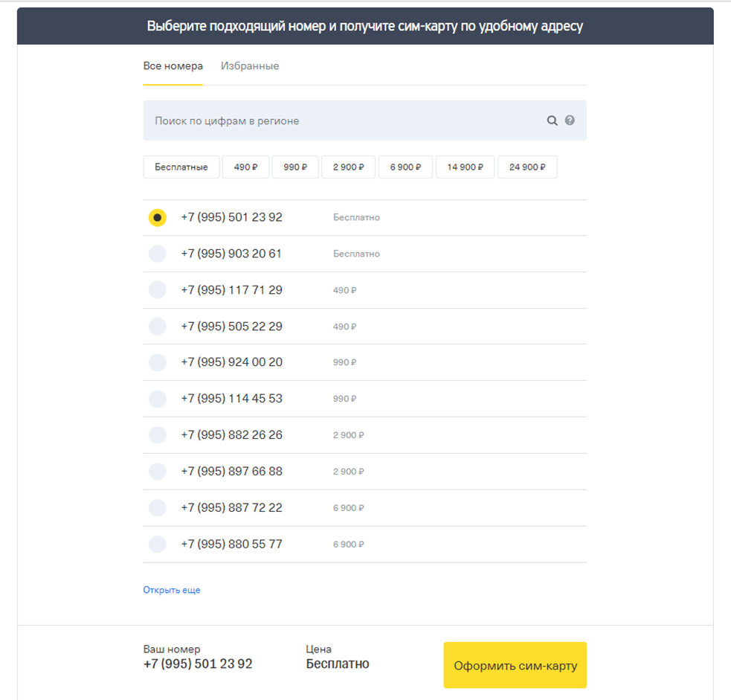Click the question mark help icon
The image size is (731, 700).
click(x=570, y=121)
